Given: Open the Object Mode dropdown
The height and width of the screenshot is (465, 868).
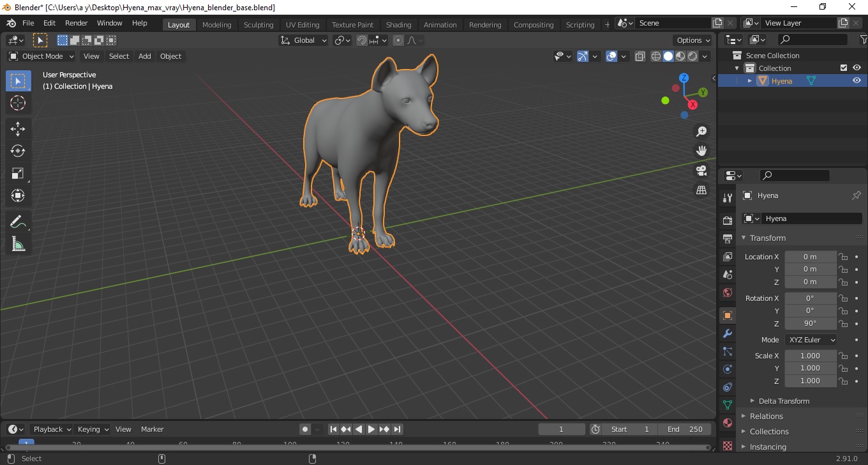Looking at the screenshot, I should [x=41, y=56].
